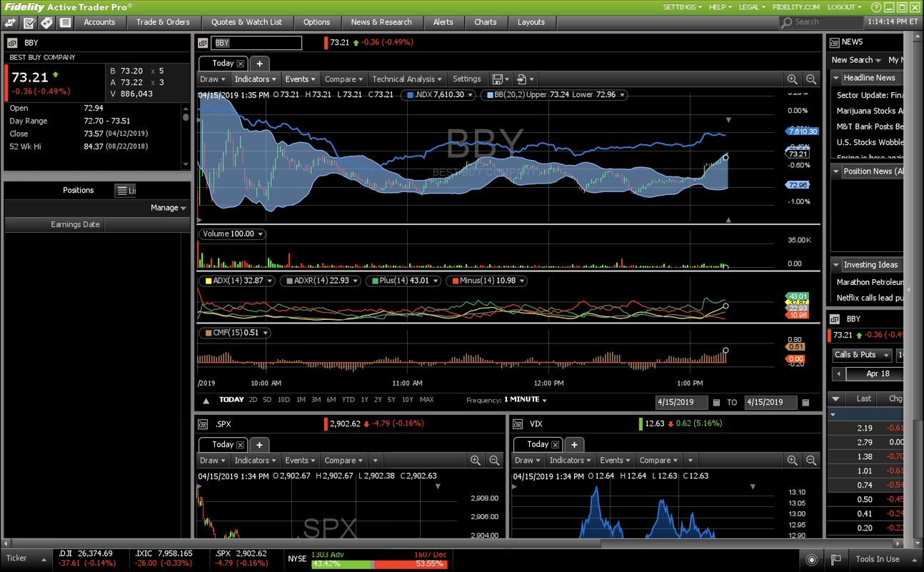Open the Layouts menu
Image resolution: width=924 pixels, height=572 pixels.
tap(531, 22)
